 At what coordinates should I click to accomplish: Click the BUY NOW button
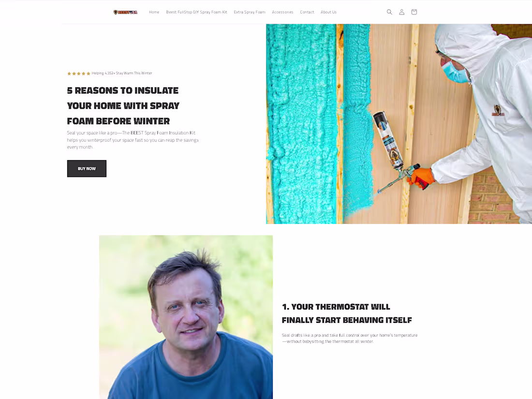click(x=87, y=169)
